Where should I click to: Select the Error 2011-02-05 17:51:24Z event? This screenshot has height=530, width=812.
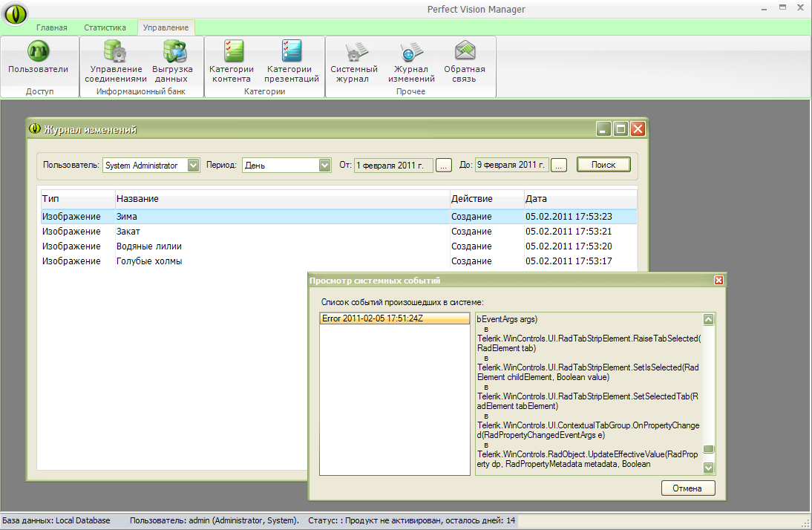[x=395, y=318]
